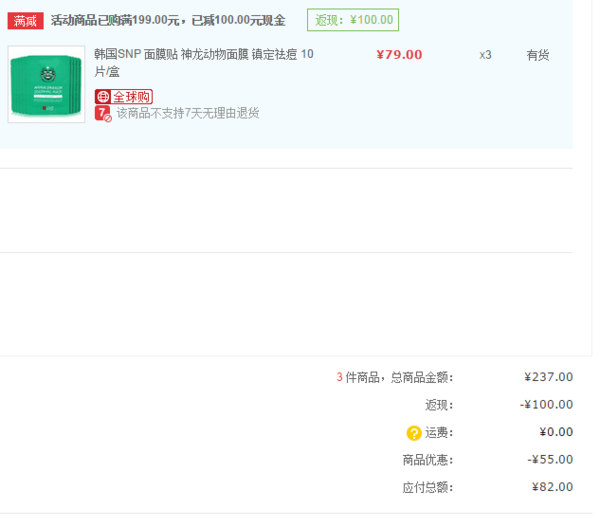
Task: Click the 总商品金额 label in summary
Action: 421,377
